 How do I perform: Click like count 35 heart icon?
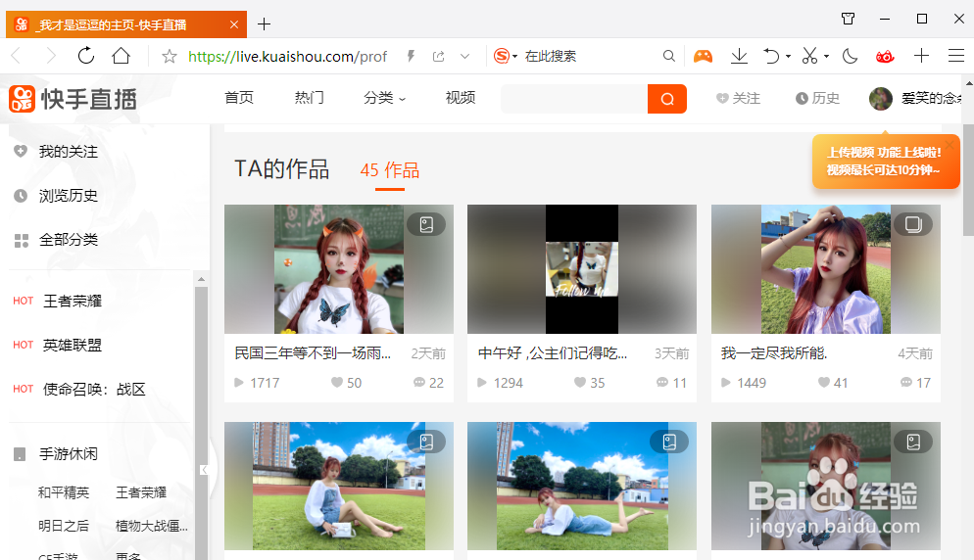tap(579, 383)
